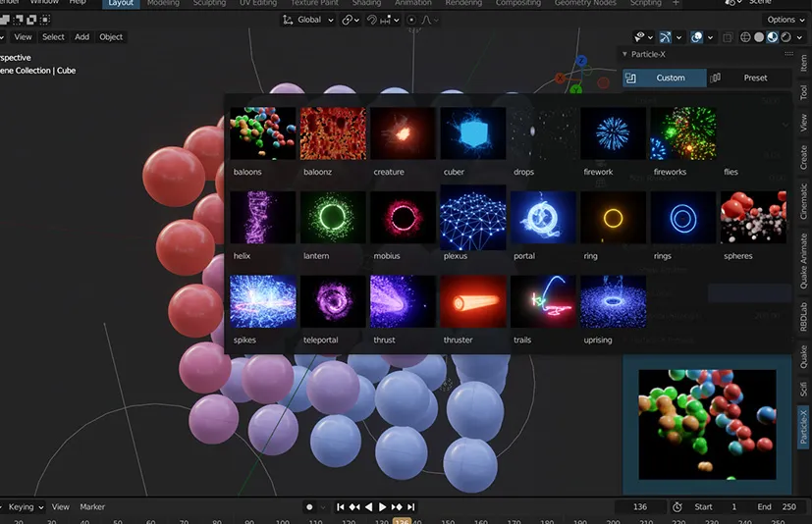The width and height of the screenshot is (812, 524).
Task: Toggle X-ray mode
Action: [x=728, y=36]
